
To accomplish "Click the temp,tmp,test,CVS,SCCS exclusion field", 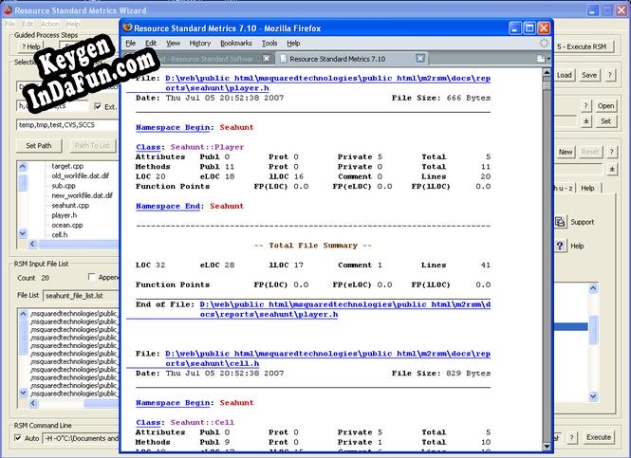I will tap(68, 125).
